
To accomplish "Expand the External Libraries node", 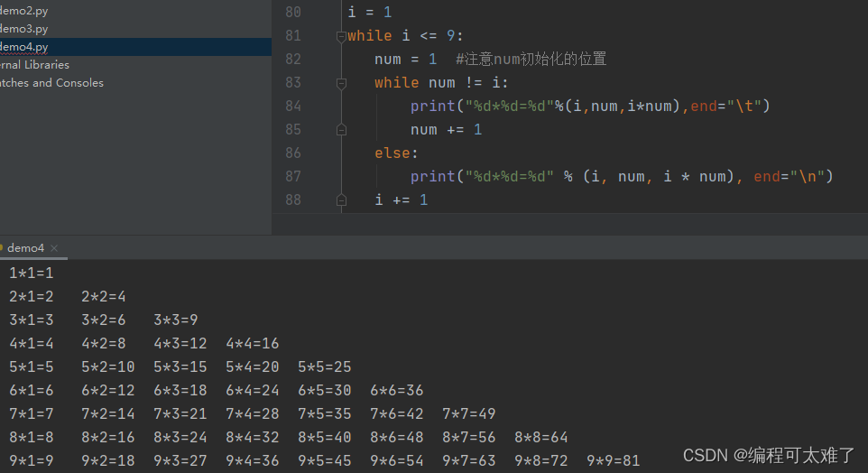I will tap(34, 65).
